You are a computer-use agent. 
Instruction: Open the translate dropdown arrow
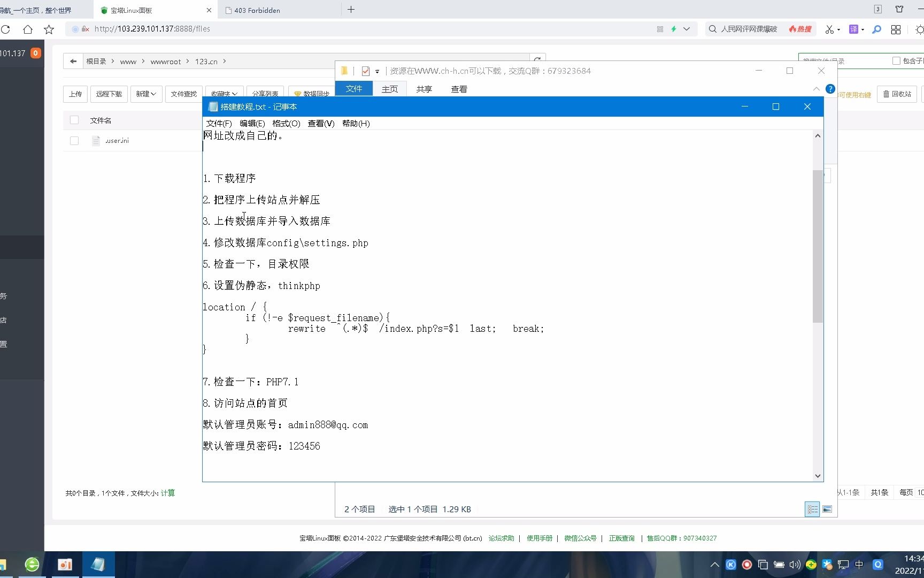[863, 30]
